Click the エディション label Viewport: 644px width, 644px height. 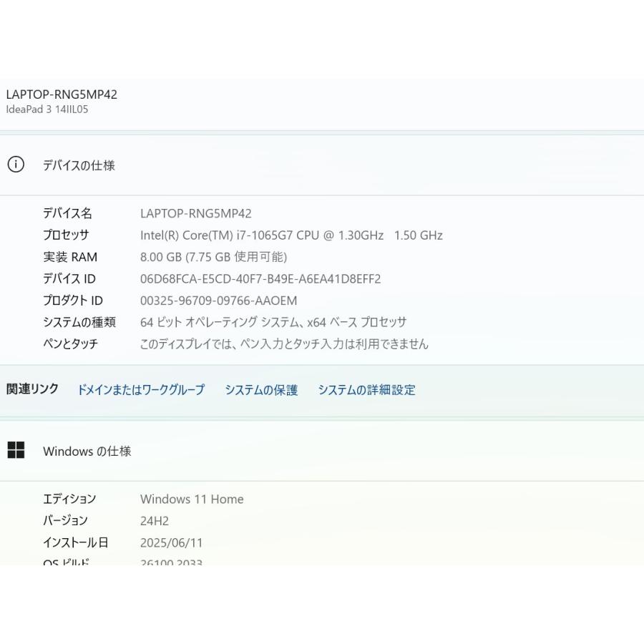(69, 499)
